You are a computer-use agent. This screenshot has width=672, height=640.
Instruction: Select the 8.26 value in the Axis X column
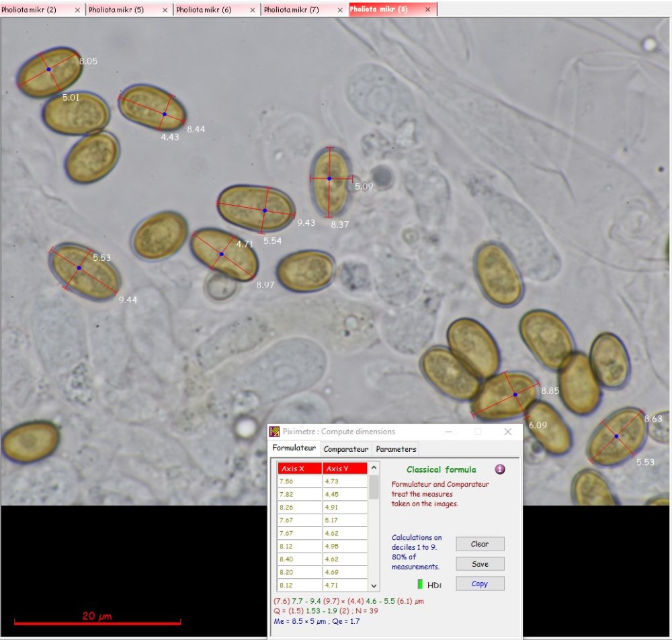click(299, 508)
